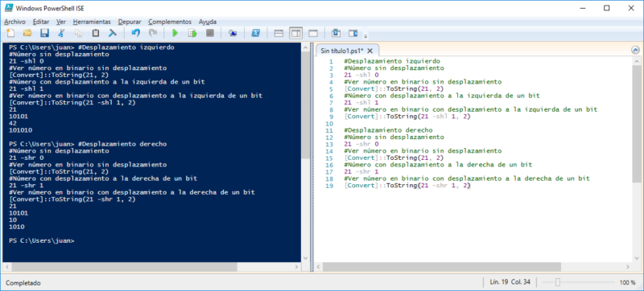Image resolution: width=644 pixels, height=291 pixels.
Task: Run the script with green play
Action: [175, 33]
